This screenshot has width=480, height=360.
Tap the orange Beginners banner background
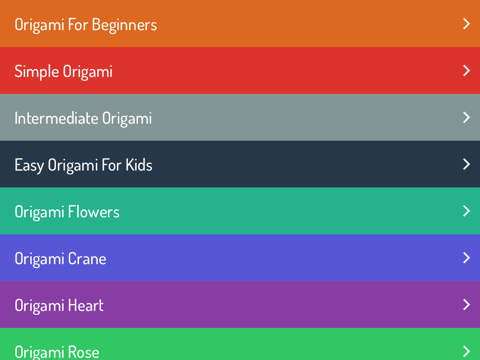pyautogui.click(x=240, y=23)
